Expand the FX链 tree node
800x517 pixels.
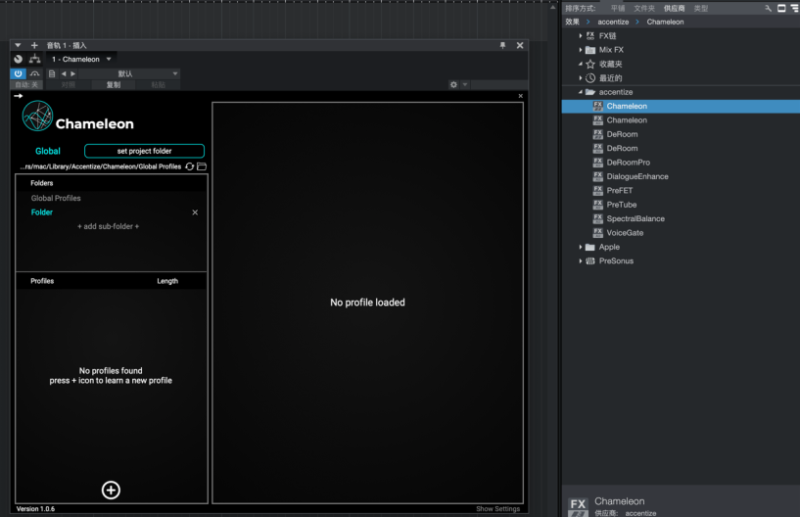tap(581, 35)
